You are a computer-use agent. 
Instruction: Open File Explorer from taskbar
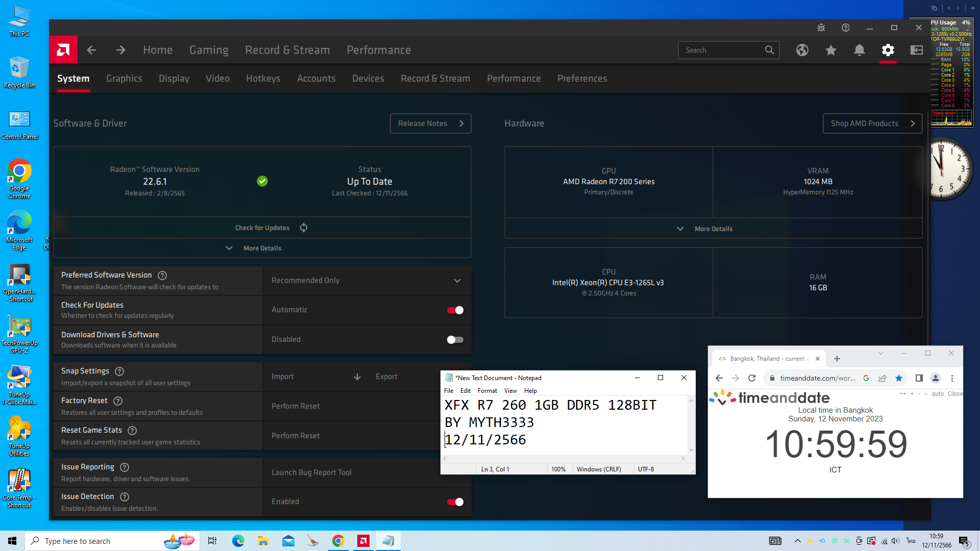click(263, 541)
